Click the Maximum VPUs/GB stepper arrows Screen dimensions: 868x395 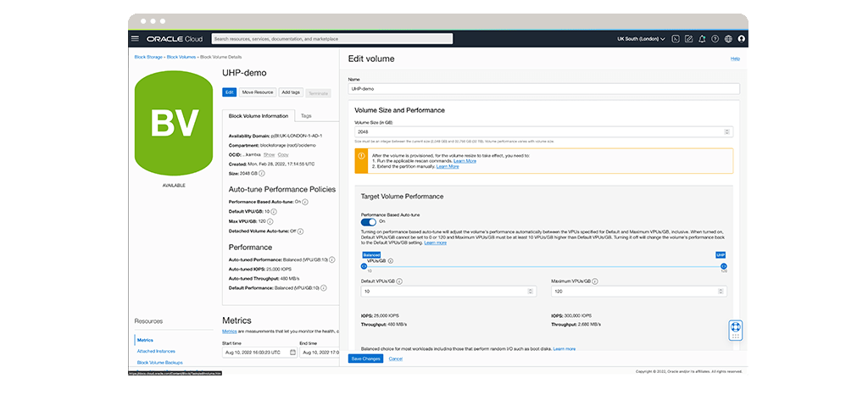click(721, 292)
